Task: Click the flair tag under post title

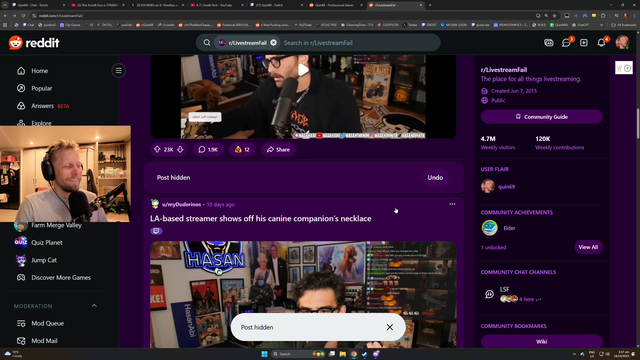Action: point(156,231)
